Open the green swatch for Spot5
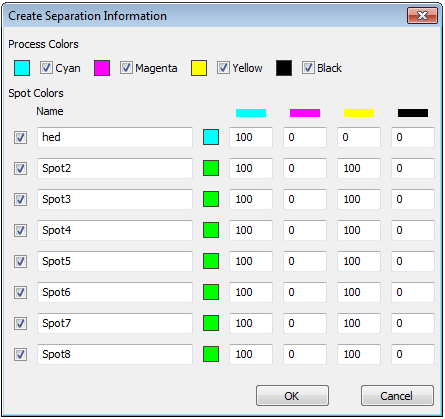This screenshot has height=419, width=445. [211, 261]
